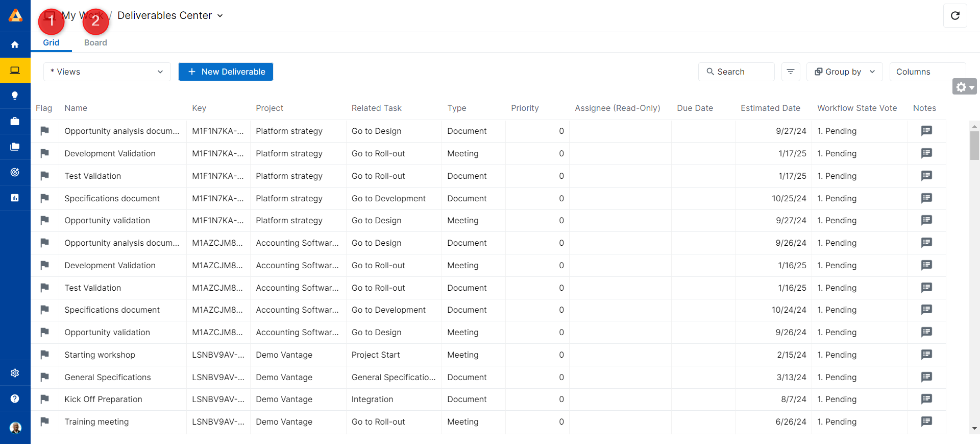Select the Grid tab
980x444 pixels.
(51, 43)
